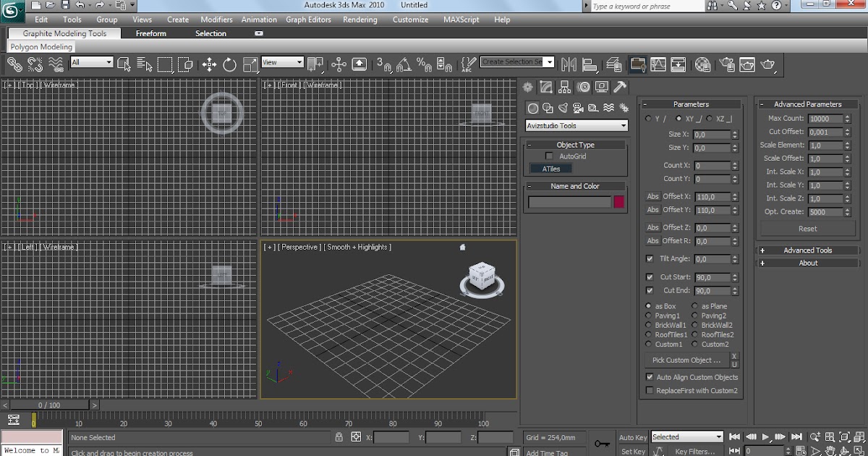
Task: Select the Move tool in the main toolbar
Action: pyautogui.click(x=209, y=64)
